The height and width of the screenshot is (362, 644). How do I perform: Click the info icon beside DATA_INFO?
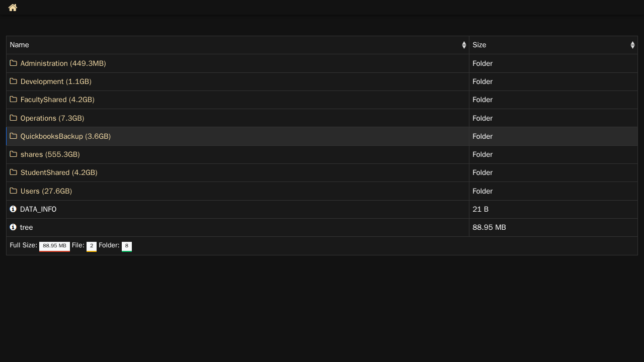13,209
